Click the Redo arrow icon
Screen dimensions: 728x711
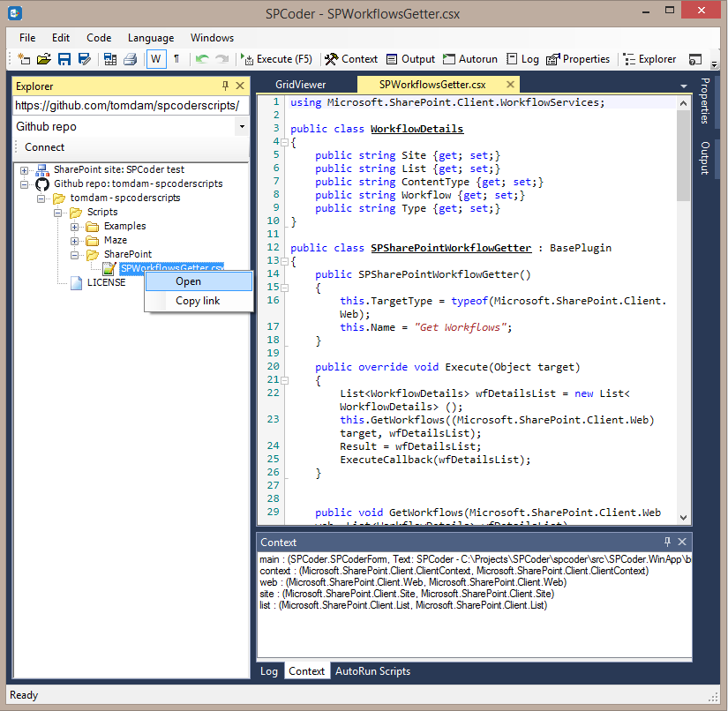[222, 59]
